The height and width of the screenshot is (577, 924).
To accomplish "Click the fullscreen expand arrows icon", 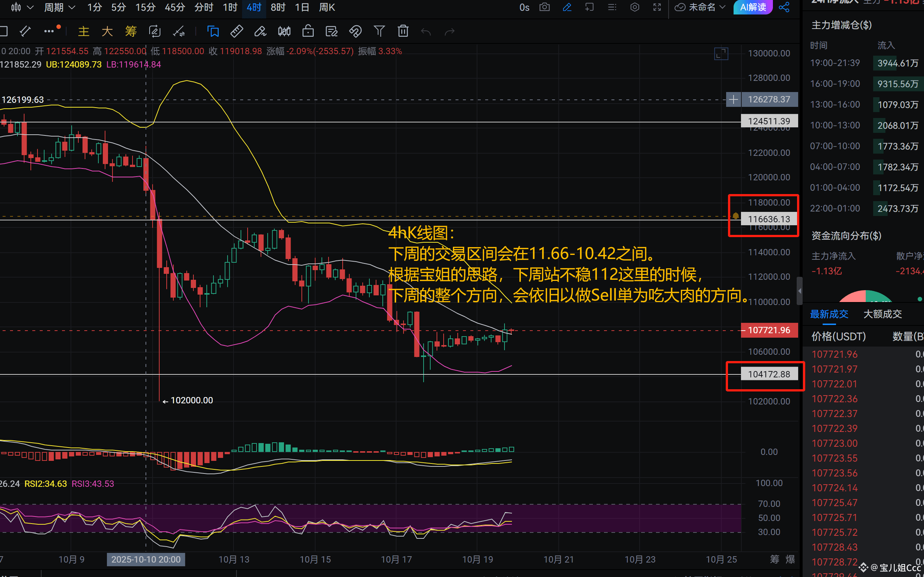I will coord(657,7).
